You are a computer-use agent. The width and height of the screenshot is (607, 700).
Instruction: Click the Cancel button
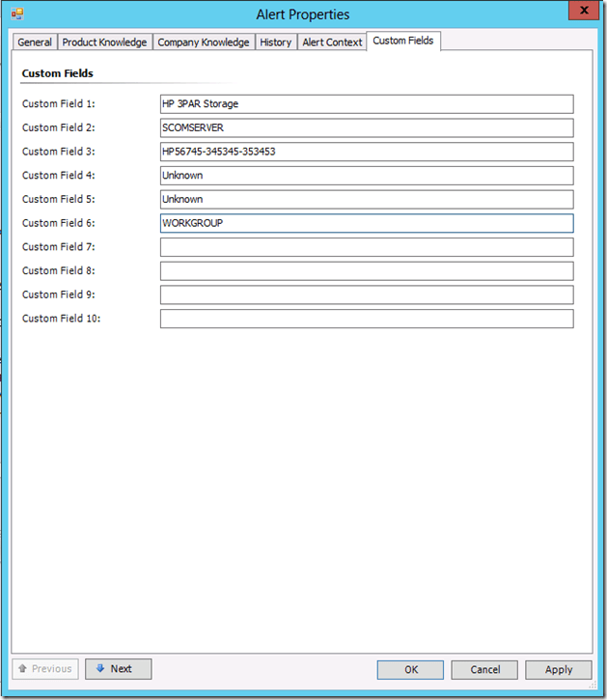click(x=484, y=669)
